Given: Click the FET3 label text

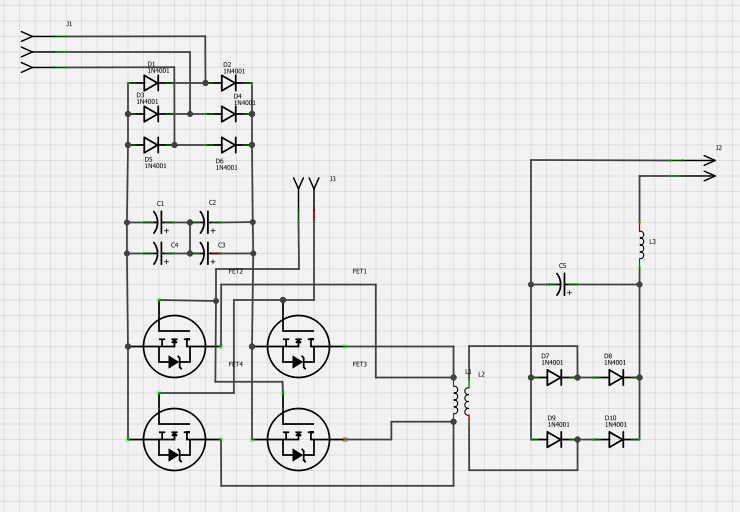Looking at the screenshot, I should pyautogui.click(x=360, y=364).
